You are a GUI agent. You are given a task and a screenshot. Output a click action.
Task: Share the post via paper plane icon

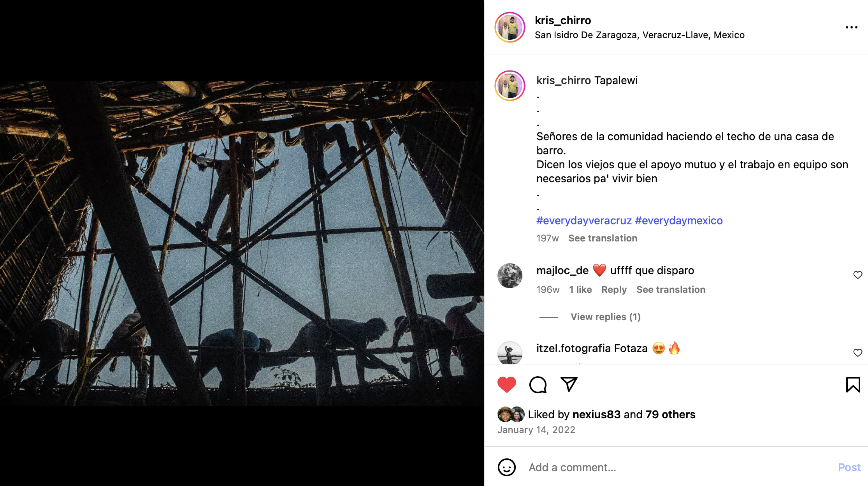pyautogui.click(x=569, y=385)
